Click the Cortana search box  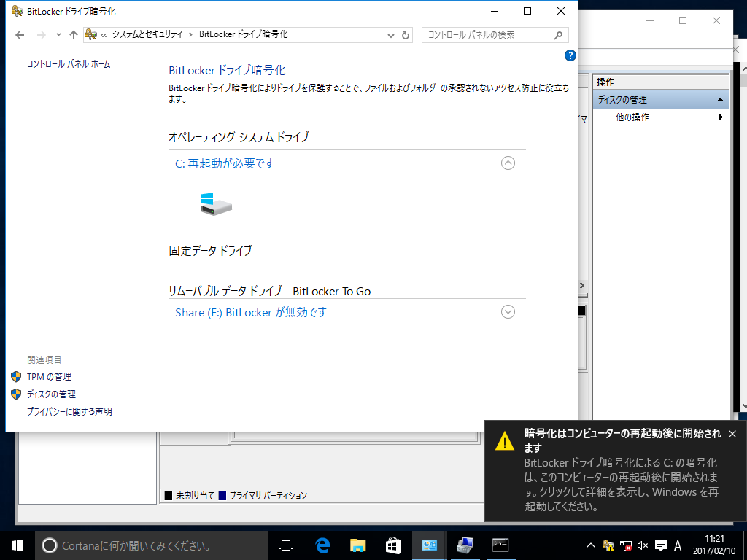pyautogui.click(x=152, y=545)
